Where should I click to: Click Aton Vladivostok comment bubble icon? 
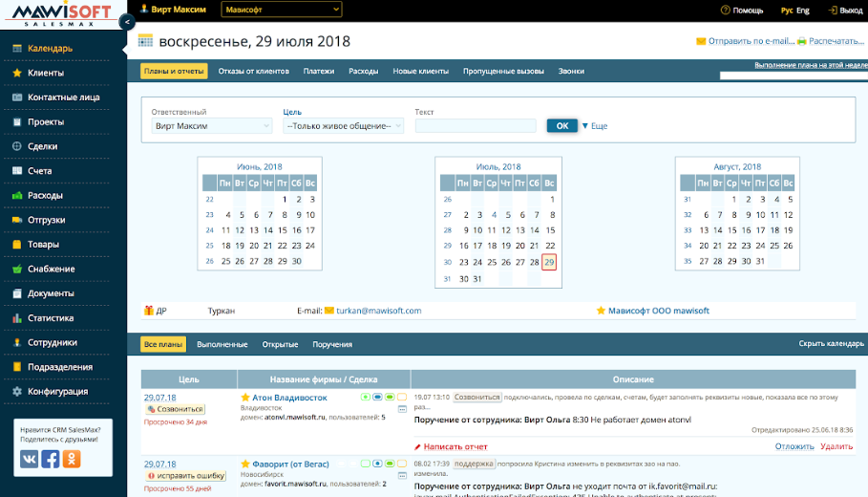pos(402,409)
